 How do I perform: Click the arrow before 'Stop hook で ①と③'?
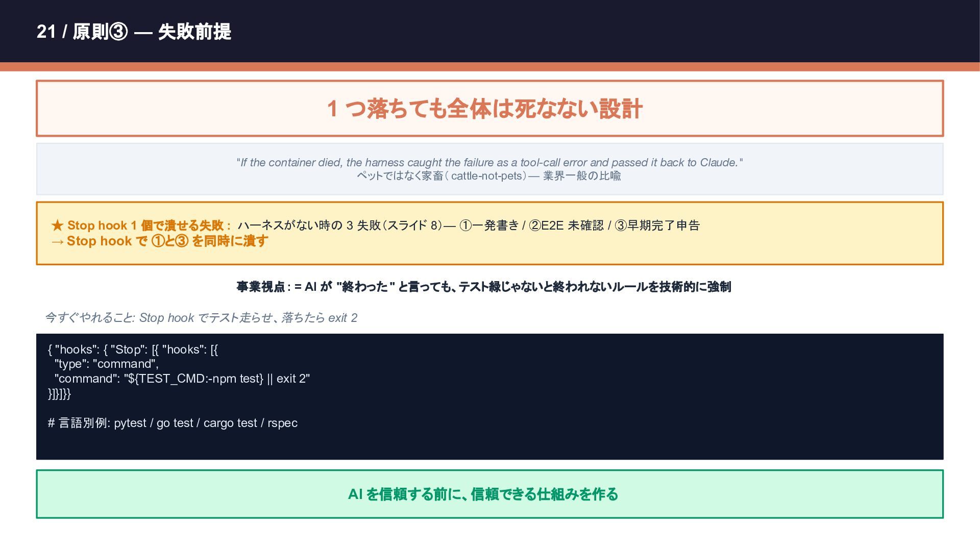58,241
